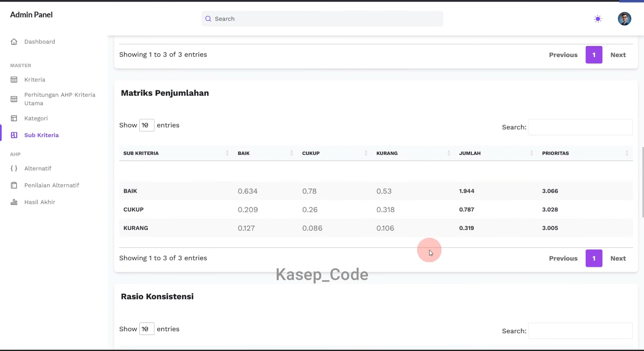
Task: Select the BAIK row jumlah value 1.944
Action: 467,191
